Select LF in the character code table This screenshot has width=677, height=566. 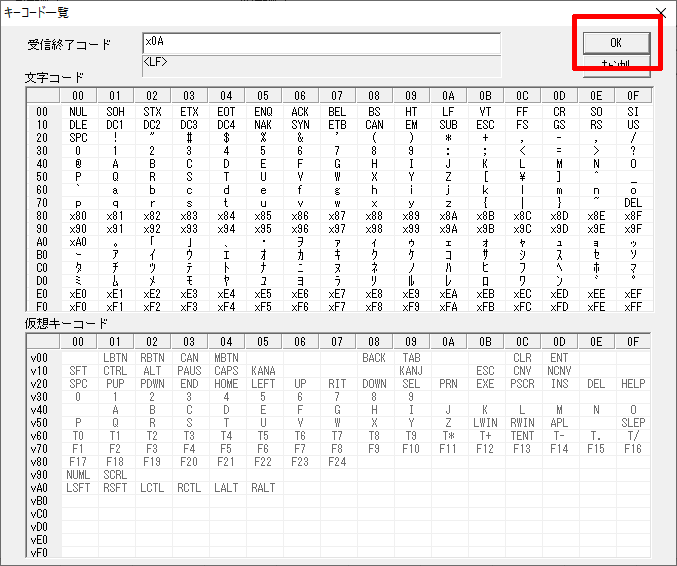pos(448,111)
